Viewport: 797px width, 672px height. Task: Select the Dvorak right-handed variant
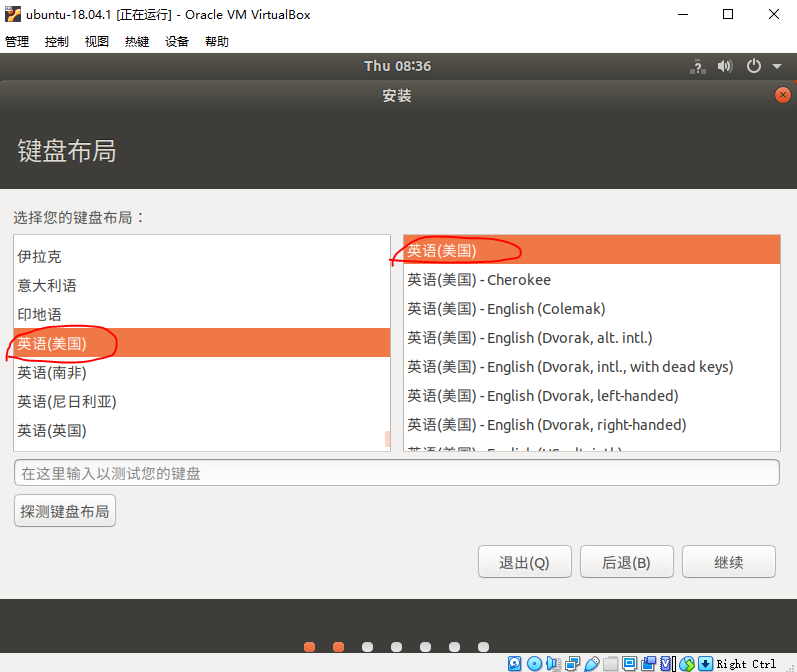click(x=592, y=424)
